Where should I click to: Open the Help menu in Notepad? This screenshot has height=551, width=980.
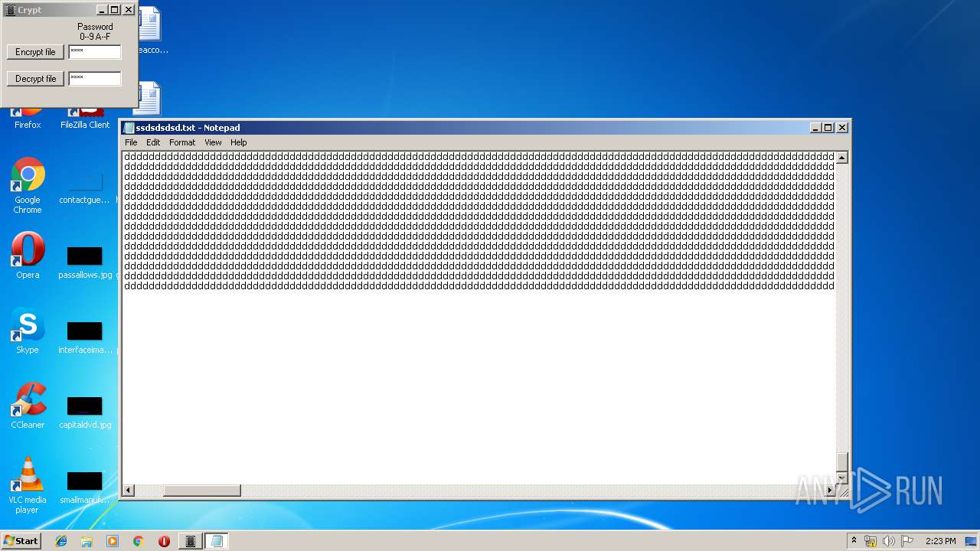(x=239, y=142)
